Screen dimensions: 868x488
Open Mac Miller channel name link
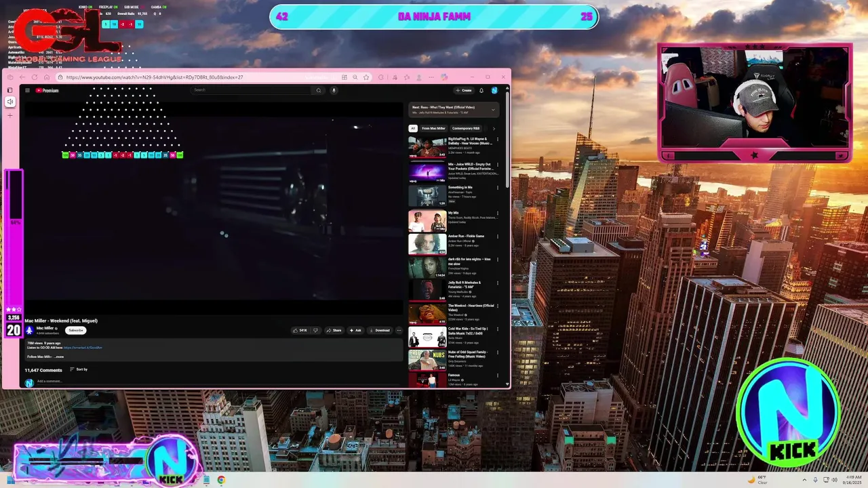(x=45, y=328)
